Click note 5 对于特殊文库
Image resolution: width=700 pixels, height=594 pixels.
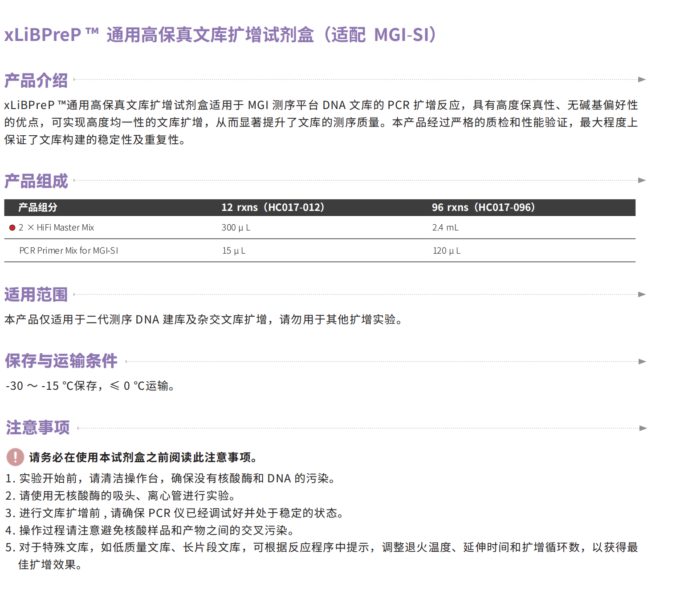[x=322, y=547]
